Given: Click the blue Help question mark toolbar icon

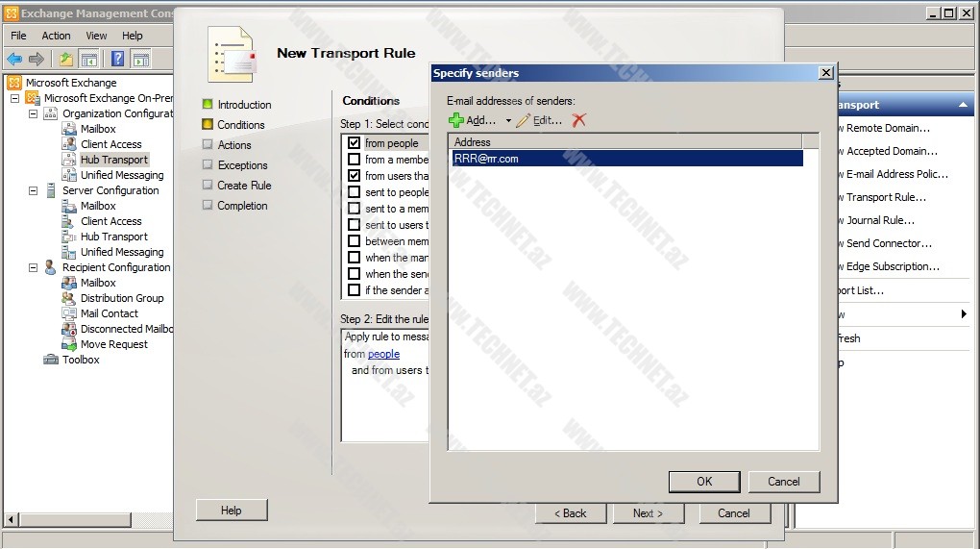Looking at the screenshot, I should click(117, 59).
